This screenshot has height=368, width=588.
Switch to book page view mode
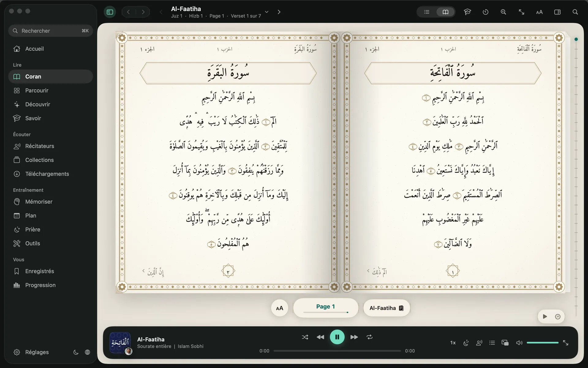tap(445, 12)
